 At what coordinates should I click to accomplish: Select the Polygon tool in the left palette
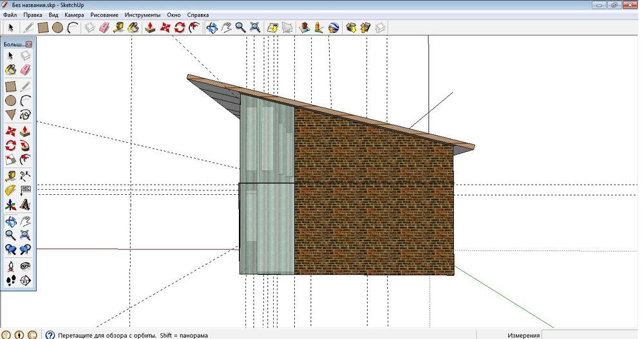click(x=10, y=115)
